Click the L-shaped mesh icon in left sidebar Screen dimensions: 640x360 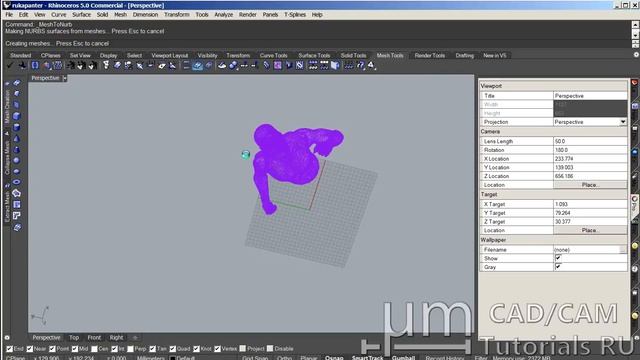pyautogui.click(x=16, y=216)
